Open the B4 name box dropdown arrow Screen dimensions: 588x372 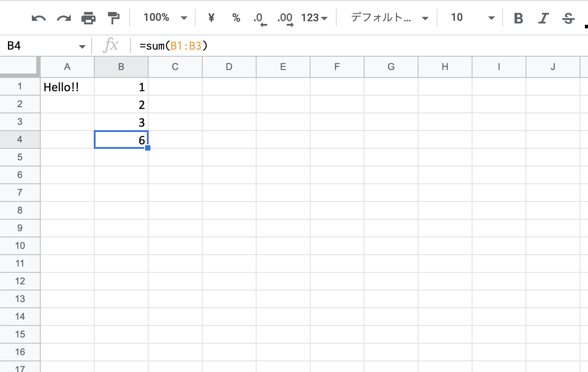point(82,46)
